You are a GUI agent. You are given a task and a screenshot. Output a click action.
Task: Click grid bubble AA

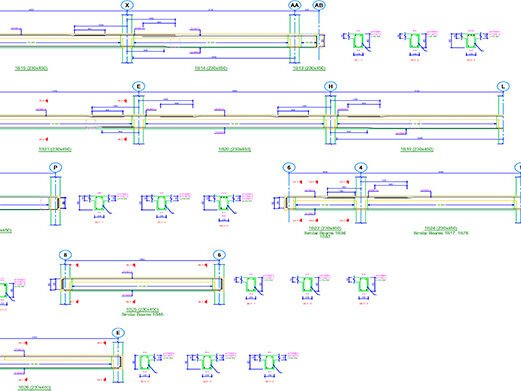[295, 5]
